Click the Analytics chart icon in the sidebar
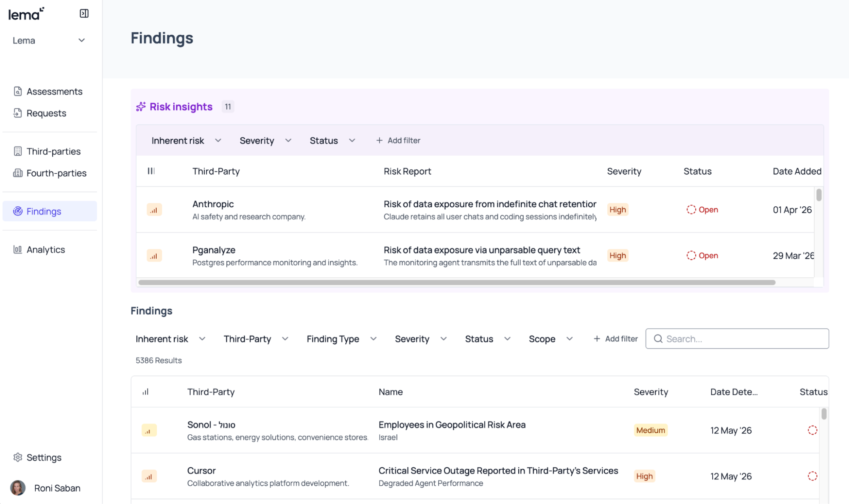 point(18,249)
